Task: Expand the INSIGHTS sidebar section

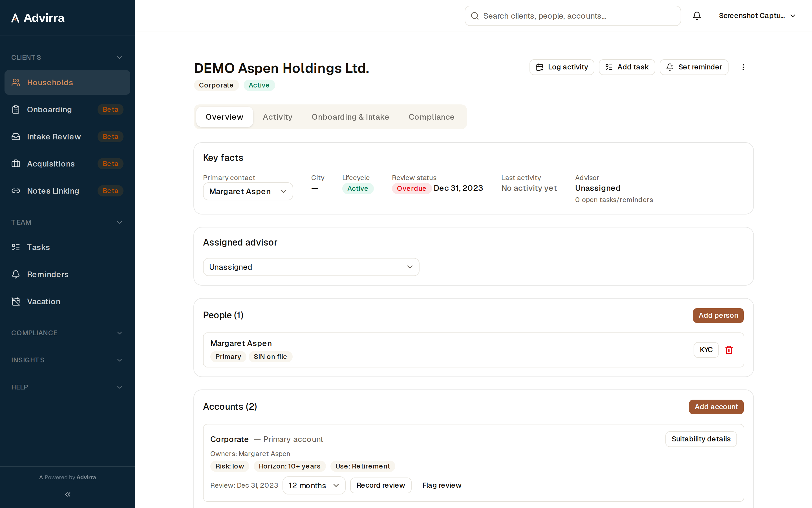Action: (x=67, y=360)
